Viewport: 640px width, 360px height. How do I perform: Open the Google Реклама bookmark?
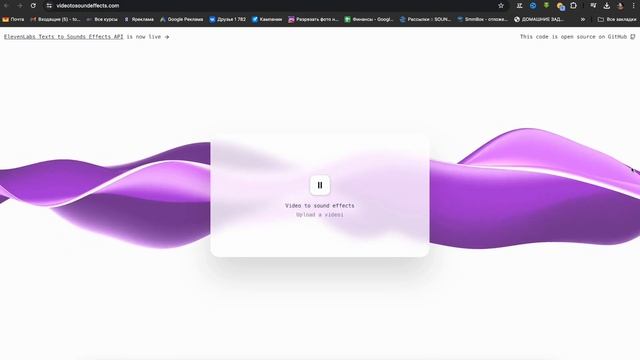(x=182, y=19)
